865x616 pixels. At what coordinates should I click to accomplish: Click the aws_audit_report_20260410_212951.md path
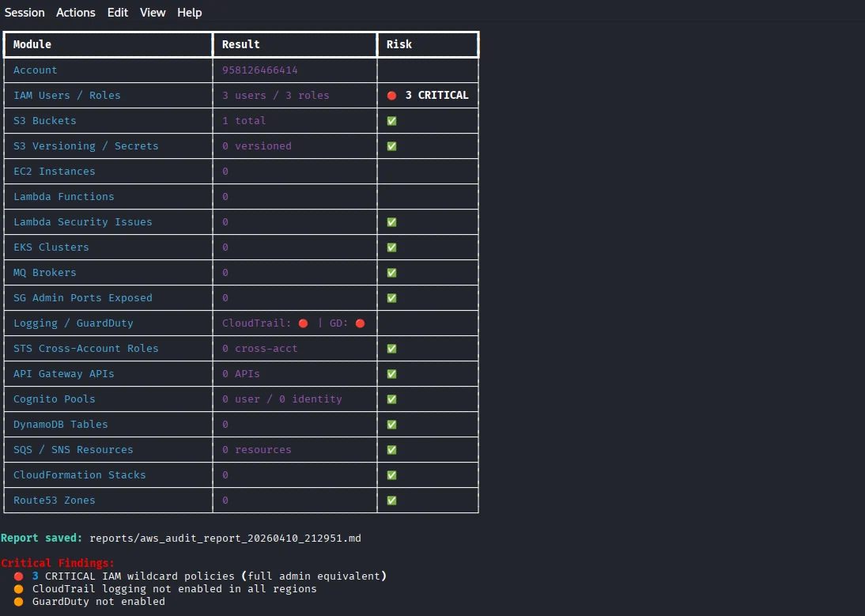point(225,539)
